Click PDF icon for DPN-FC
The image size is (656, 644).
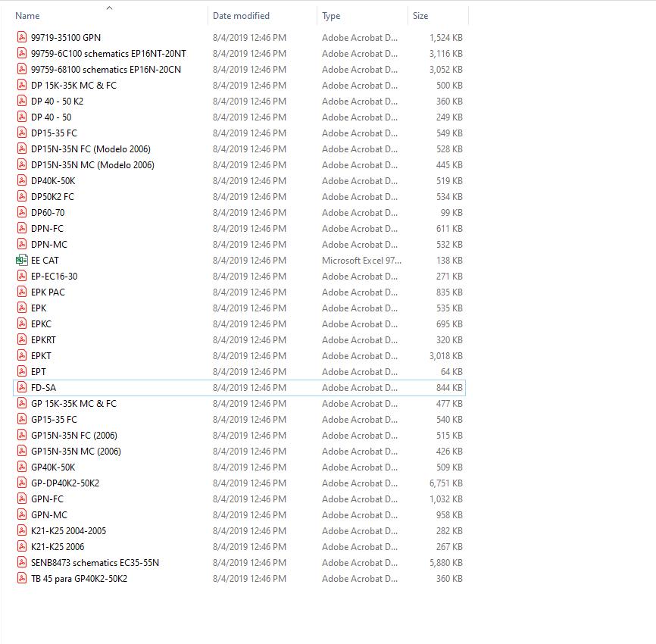tap(22, 228)
